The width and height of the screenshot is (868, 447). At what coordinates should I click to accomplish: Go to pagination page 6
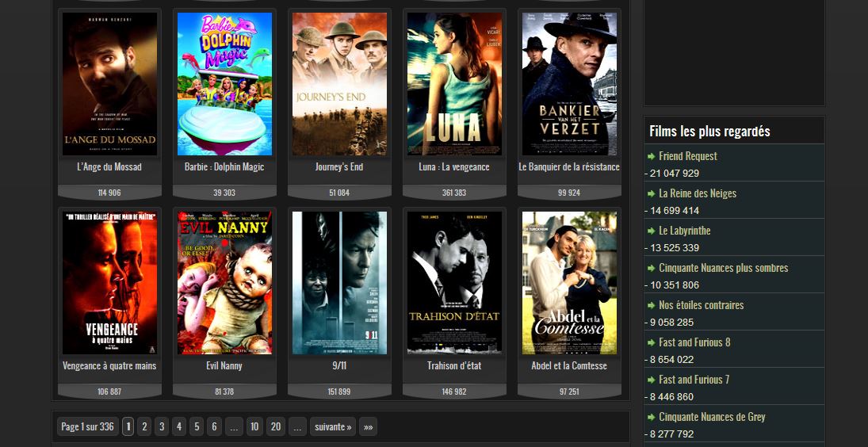click(x=214, y=426)
